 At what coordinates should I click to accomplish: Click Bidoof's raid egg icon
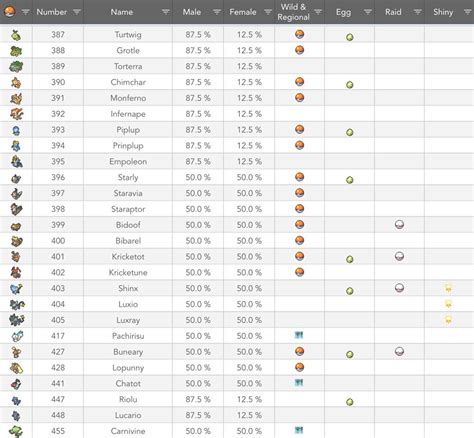click(x=399, y=225)
